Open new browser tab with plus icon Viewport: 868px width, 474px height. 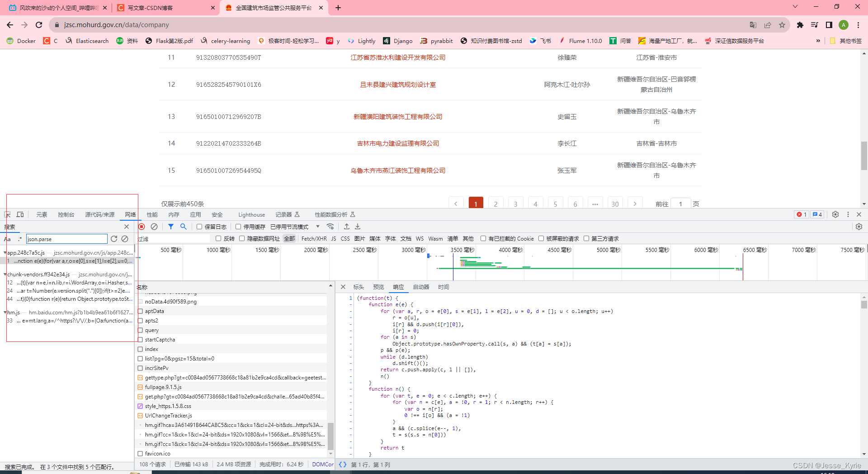(x=338, y=8)
